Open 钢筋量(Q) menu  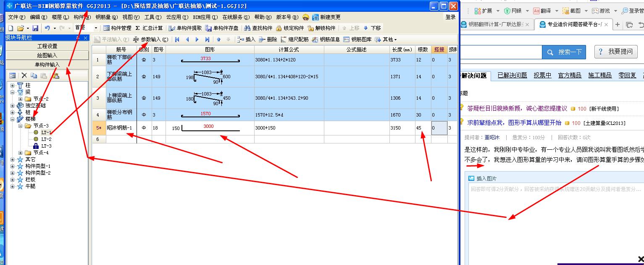click(106, 17)
